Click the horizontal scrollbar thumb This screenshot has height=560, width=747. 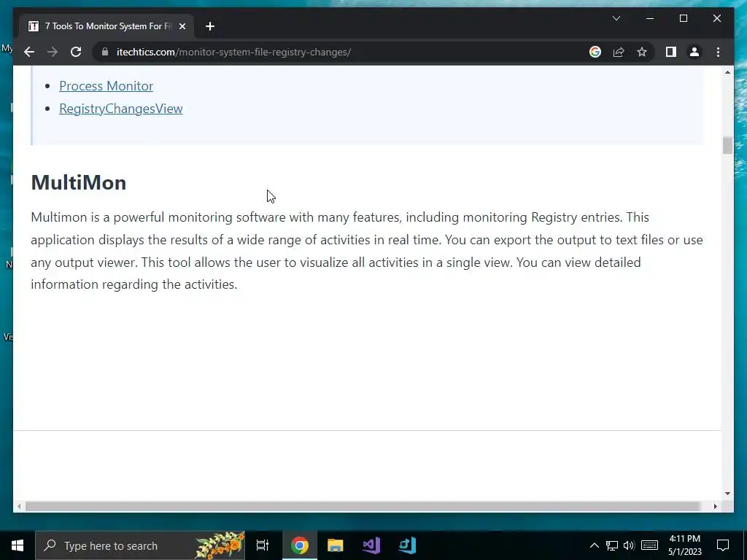(x=363, y=507)
